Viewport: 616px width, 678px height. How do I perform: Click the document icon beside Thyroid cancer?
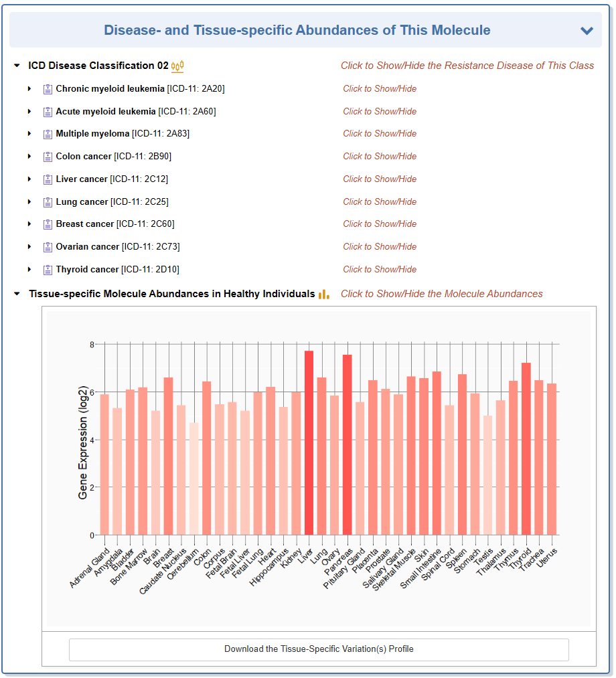pos(48,270)
